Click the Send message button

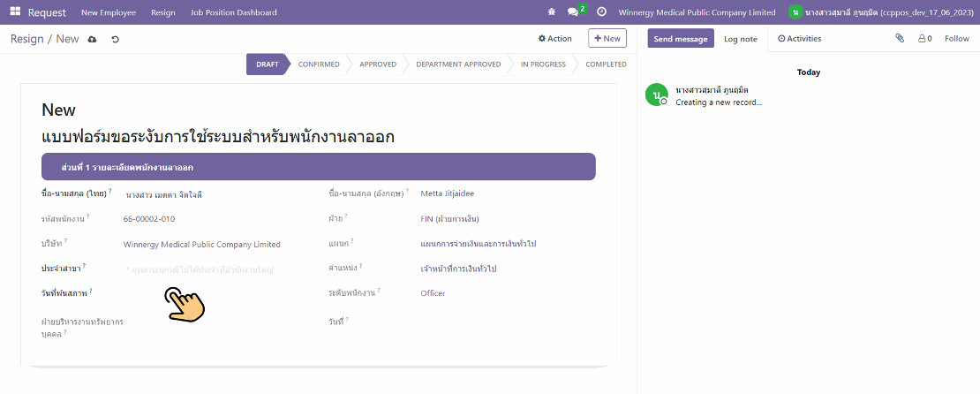680,39
